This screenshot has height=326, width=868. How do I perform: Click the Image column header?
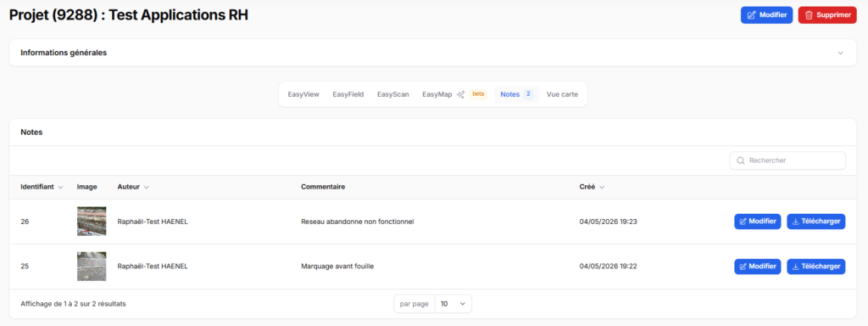(x=87, y=187)
